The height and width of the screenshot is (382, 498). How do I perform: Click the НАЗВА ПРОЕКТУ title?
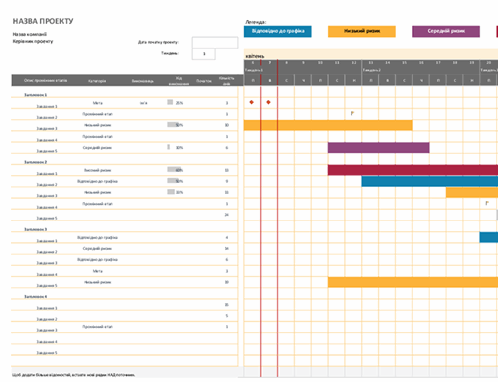(43, 21)
